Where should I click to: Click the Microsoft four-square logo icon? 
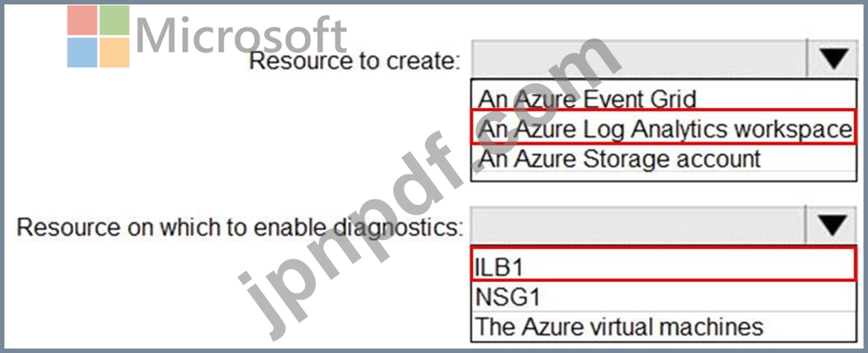point(98,37)
